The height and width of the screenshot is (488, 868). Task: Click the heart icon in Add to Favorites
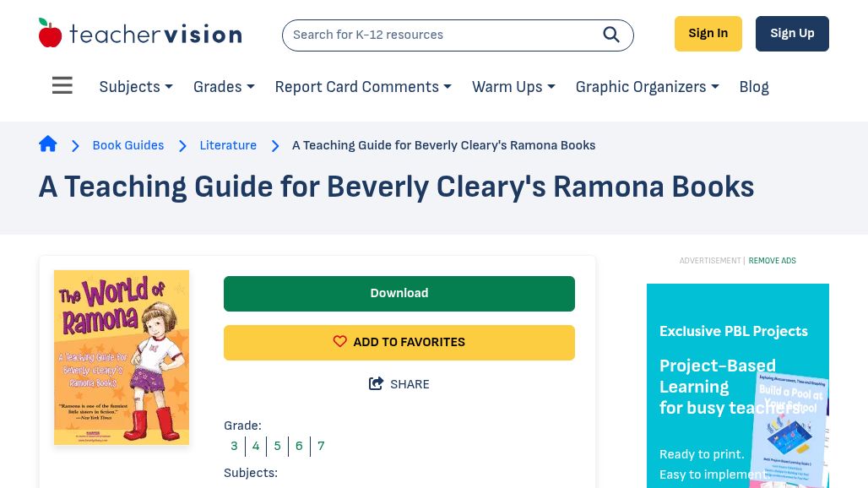pos(340,342)
